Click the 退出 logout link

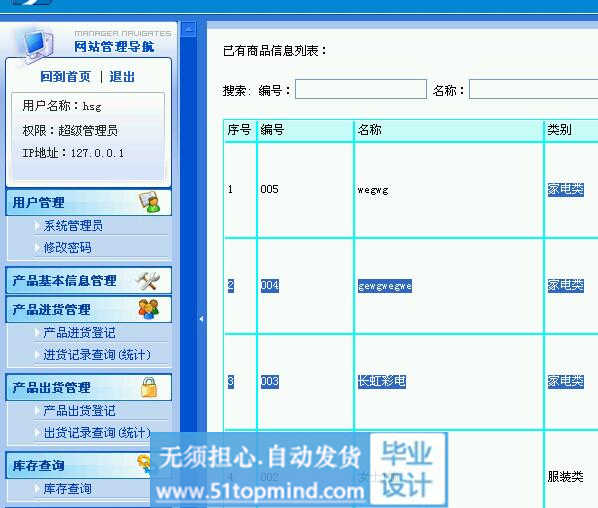pyautogui.click(x=122, y=77)
